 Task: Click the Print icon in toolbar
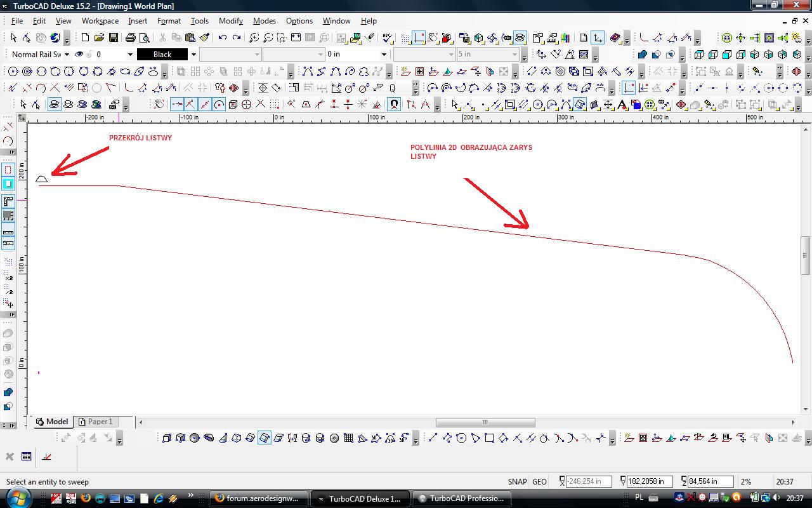pos(131,38)
